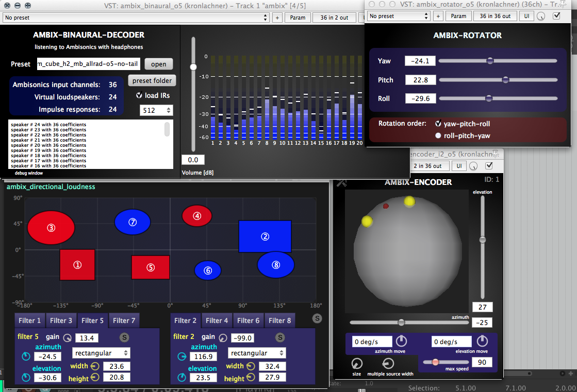Open filter 5 shape dropdown showing rectangular
The height and width of the screenshot is (392, 577).
102,353
